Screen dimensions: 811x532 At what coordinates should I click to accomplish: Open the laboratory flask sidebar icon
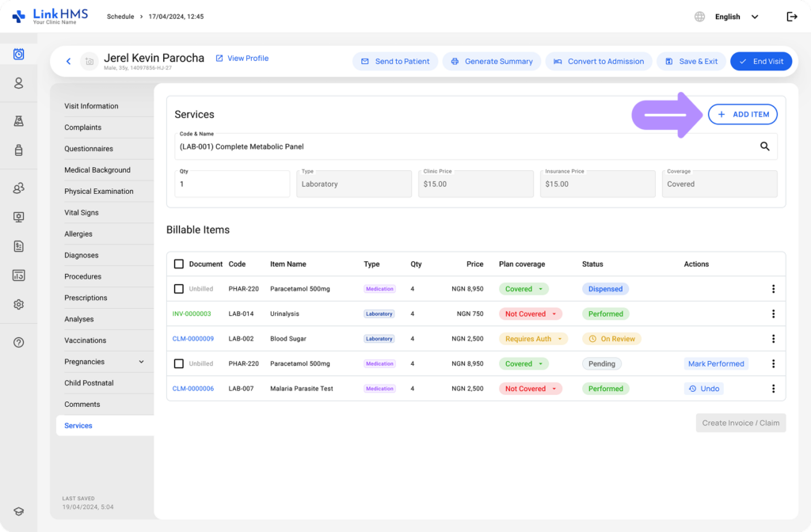click(x=19, y=121)
